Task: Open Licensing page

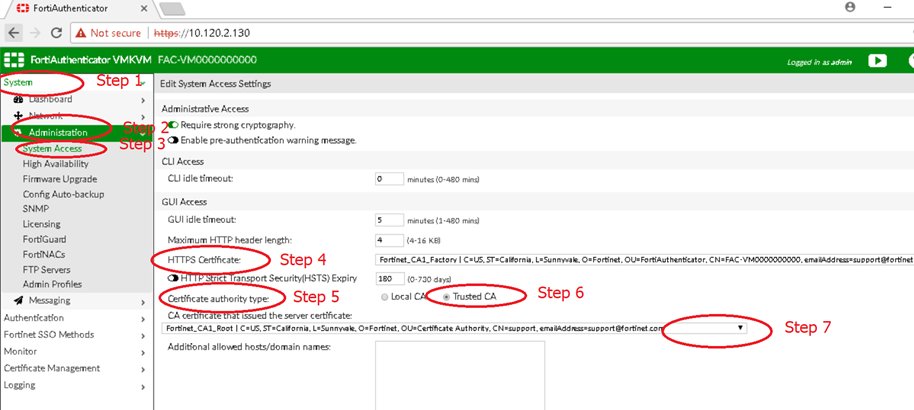Action: click(41, 224)
